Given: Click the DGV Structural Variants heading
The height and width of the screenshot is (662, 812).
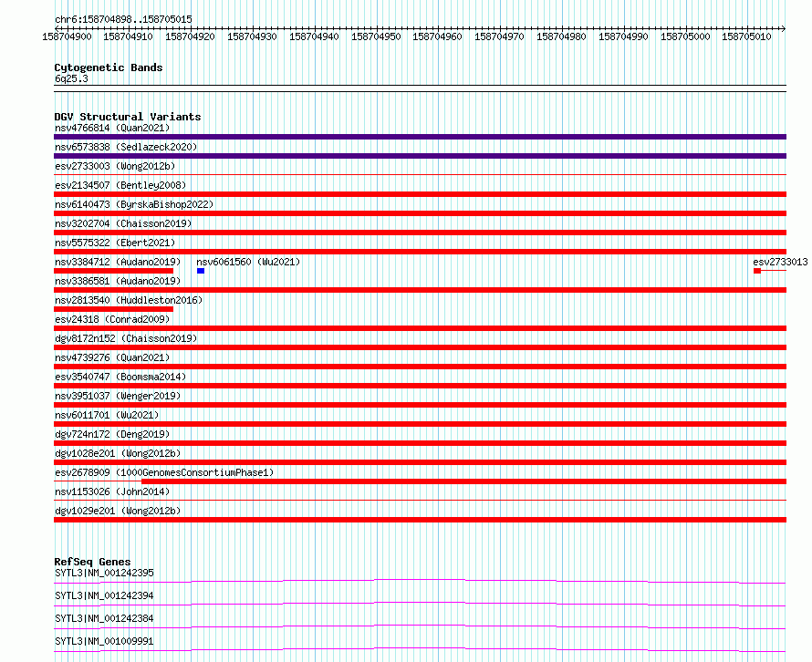Looking at the screenshot, I should click(128, 117).
